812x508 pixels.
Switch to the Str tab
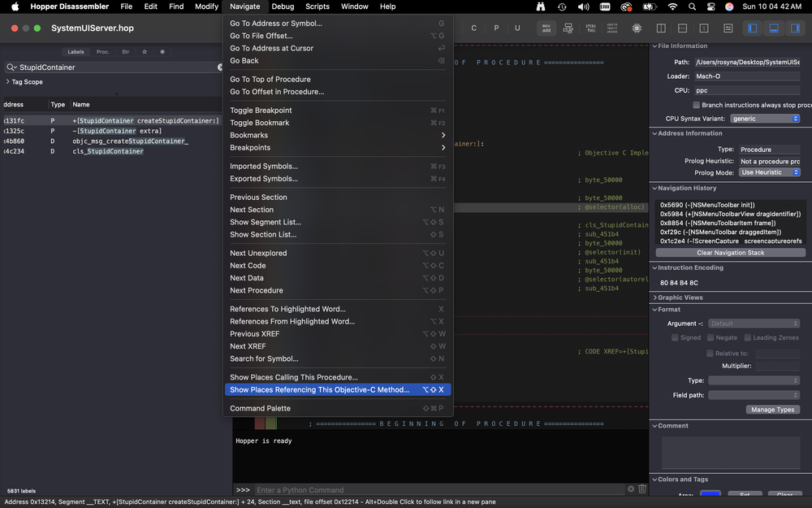click(x=125, y=52)
